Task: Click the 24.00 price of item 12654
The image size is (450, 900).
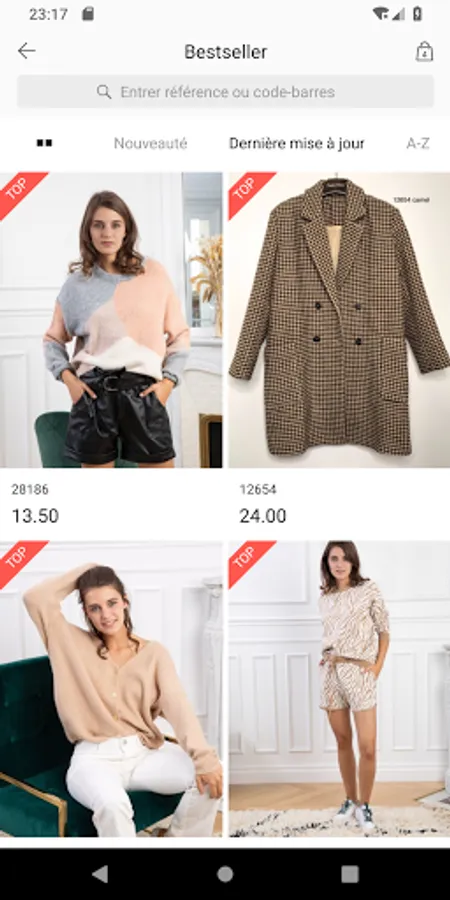Action: (x=263, y=516)
